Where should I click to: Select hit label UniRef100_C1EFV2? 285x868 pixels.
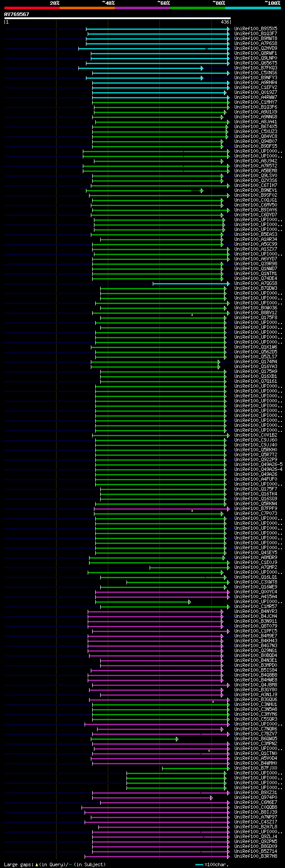pos(256,87)
